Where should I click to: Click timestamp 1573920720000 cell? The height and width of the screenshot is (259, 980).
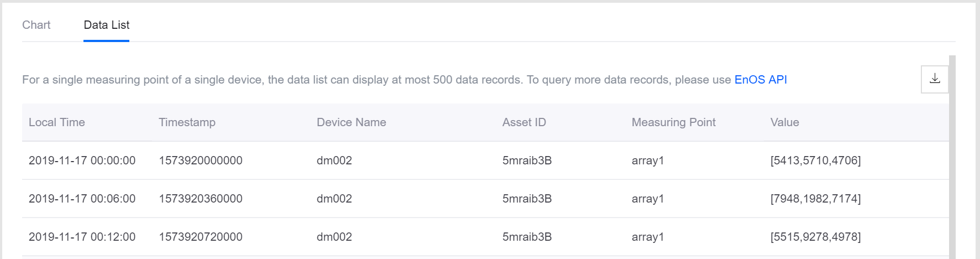coord(201,237)
